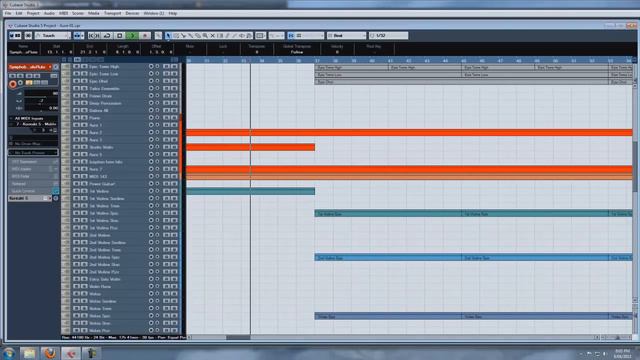Toggle the Cycle loop button
640x360 pixels.
pyautogui.click(x=107, y=36)
